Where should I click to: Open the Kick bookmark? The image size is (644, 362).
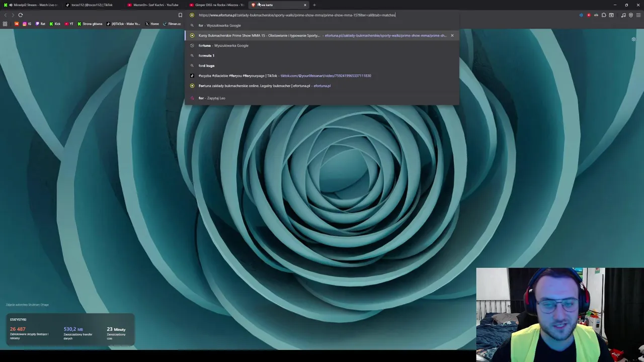click(55, 24)
